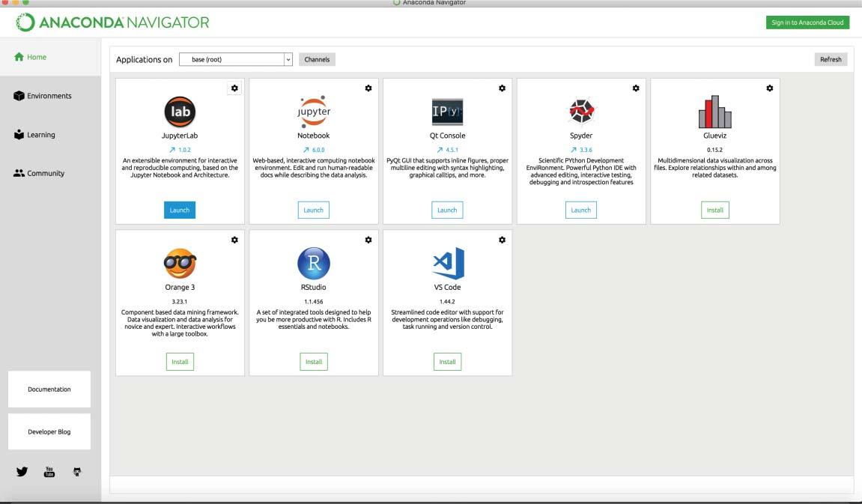Viewport: 862px width, 504px height.
Task: Install VS Code
Action: coord(447,362)
